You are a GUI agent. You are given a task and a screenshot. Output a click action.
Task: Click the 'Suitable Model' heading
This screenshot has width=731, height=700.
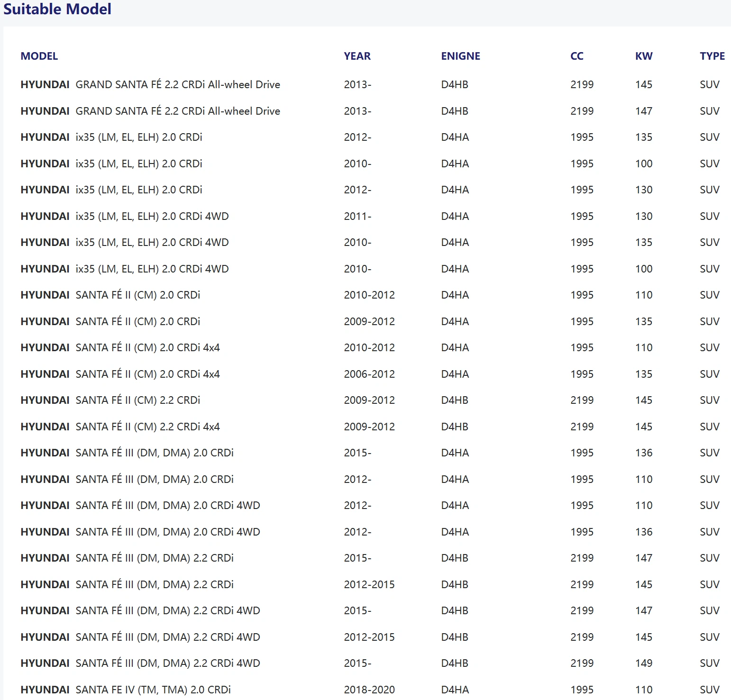pos(57,9)
